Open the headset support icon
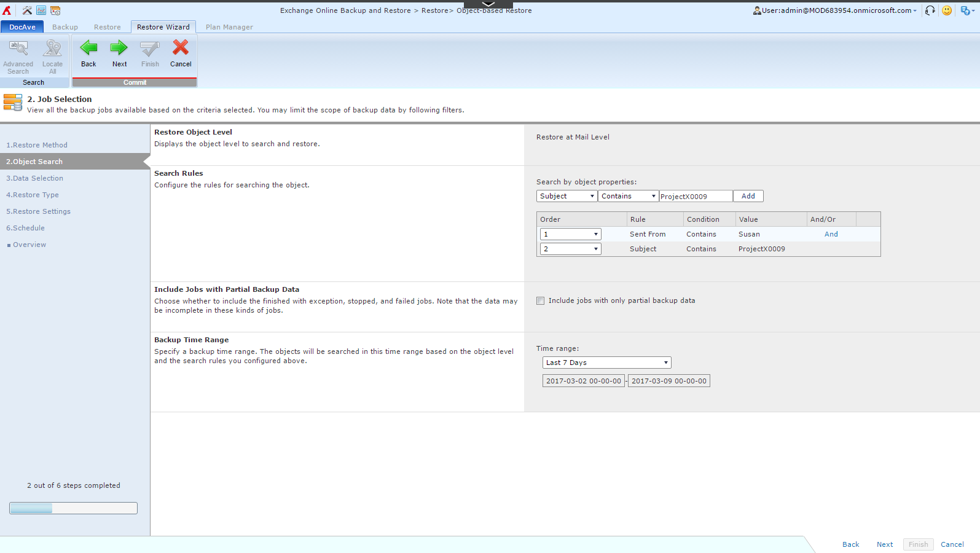This screenshot has width=980, height=553. (930, 10)
